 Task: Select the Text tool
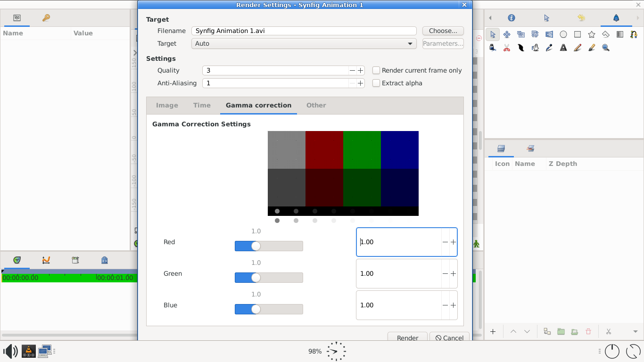coord(563,47)
